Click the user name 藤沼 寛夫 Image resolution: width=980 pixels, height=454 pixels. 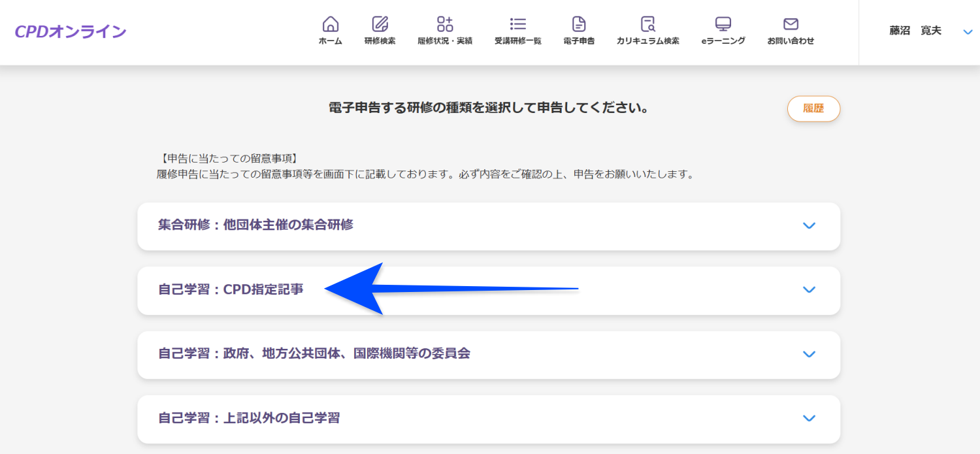915,31
